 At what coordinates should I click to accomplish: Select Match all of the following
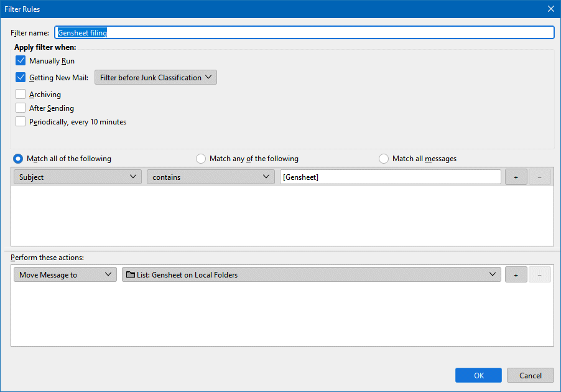(18, 159)
